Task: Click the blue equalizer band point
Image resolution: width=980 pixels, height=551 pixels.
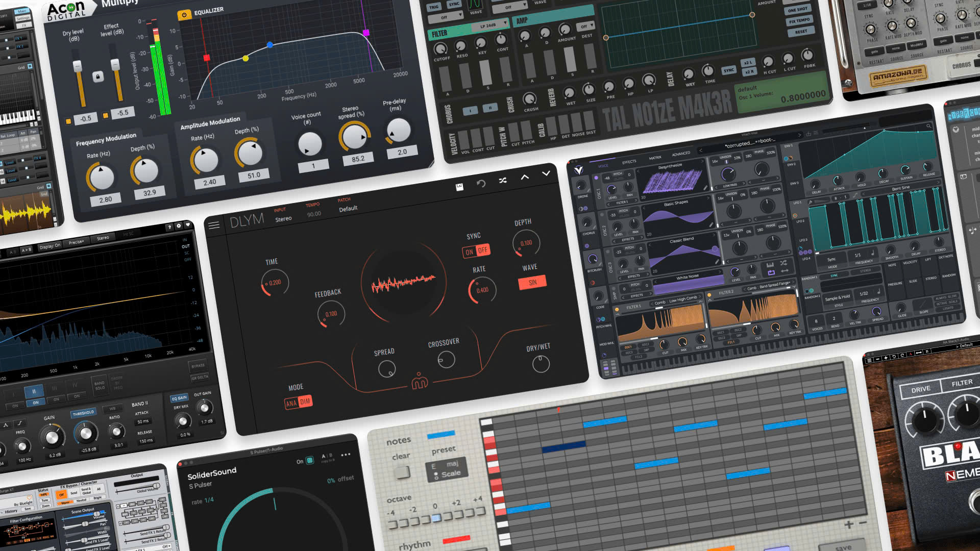Action: point(270,45)
